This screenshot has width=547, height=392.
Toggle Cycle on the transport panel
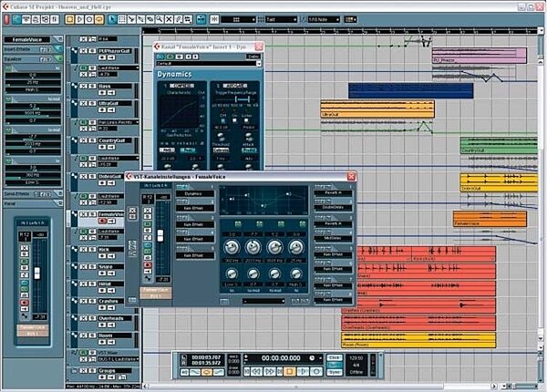click(x=206, y=372)
